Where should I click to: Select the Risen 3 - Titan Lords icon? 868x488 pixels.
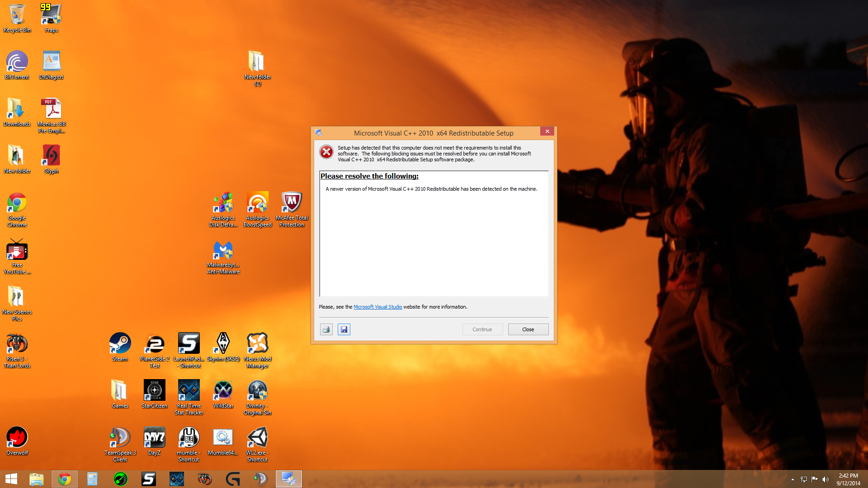[x=17, y=350]
